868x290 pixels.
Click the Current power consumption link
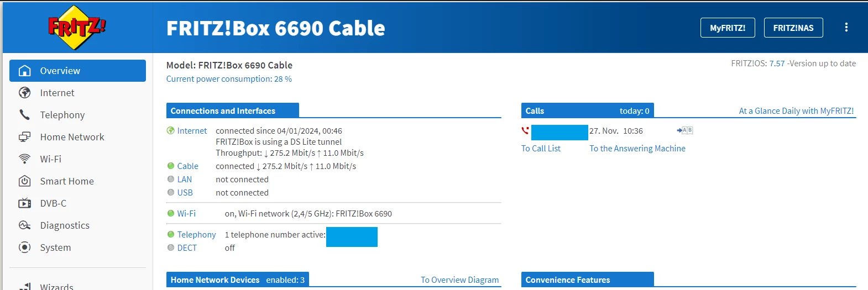229,79
